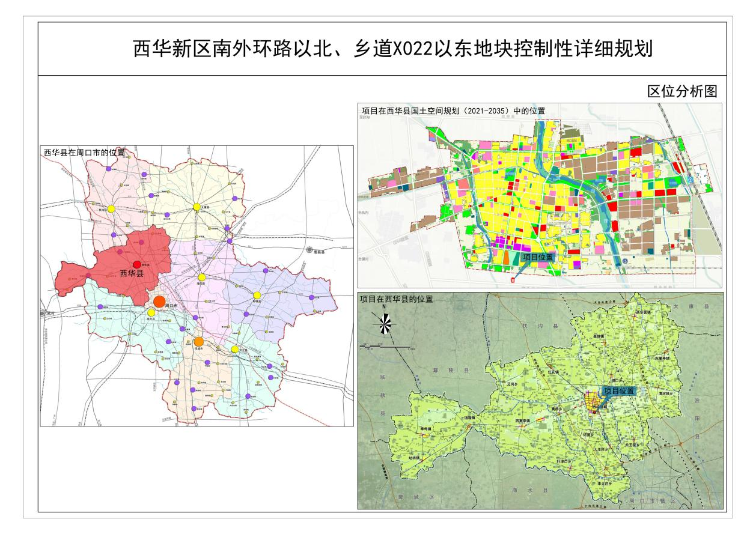Click the orange 项城市 city marker
The image size is (756, 534).
(198, 342)
